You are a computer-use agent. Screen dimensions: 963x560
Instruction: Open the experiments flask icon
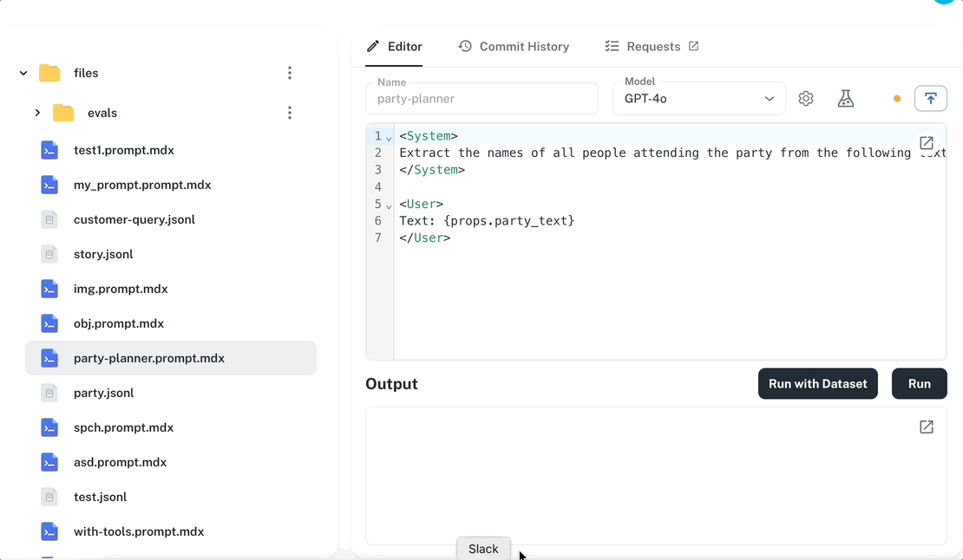point(845,98)
